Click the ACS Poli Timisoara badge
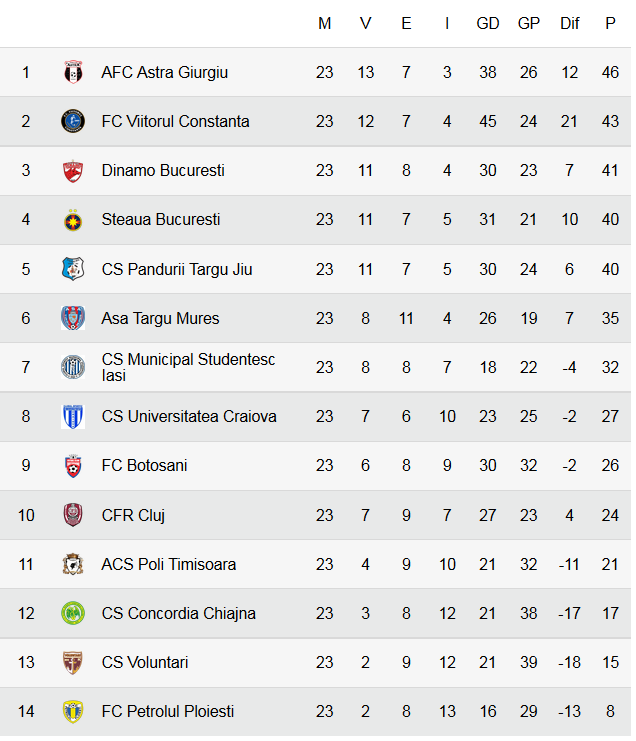636x741 pixels. click(x=73, y=564)
